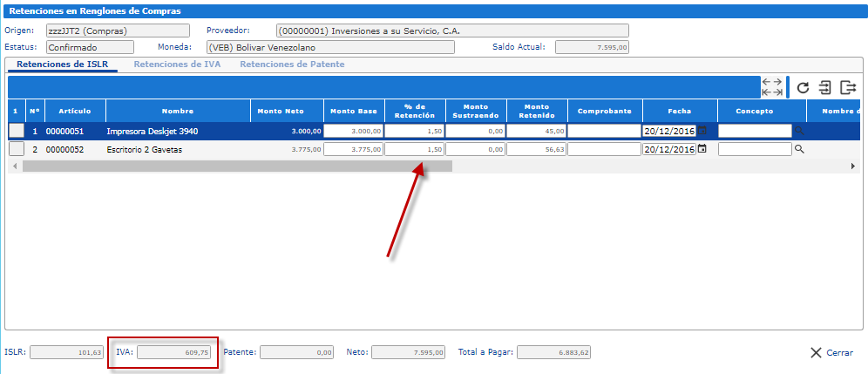Viewport: 868px width, 374px height.
Task: Search Concepto for Escritorio 2 Gavetas row
Action: point(799,149)
